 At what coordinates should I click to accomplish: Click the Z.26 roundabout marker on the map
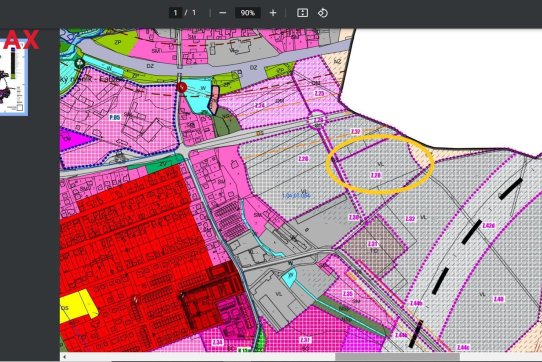click(318, 120)
